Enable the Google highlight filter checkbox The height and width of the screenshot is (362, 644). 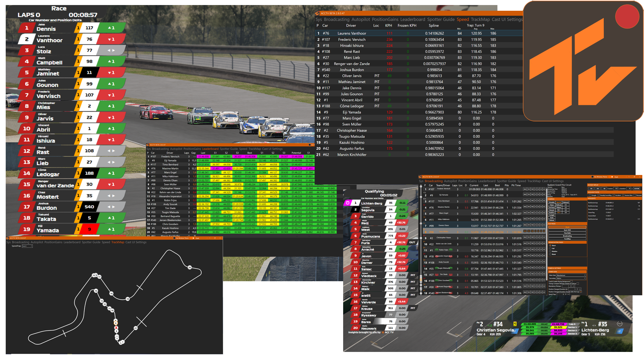[x=590, y=195]
